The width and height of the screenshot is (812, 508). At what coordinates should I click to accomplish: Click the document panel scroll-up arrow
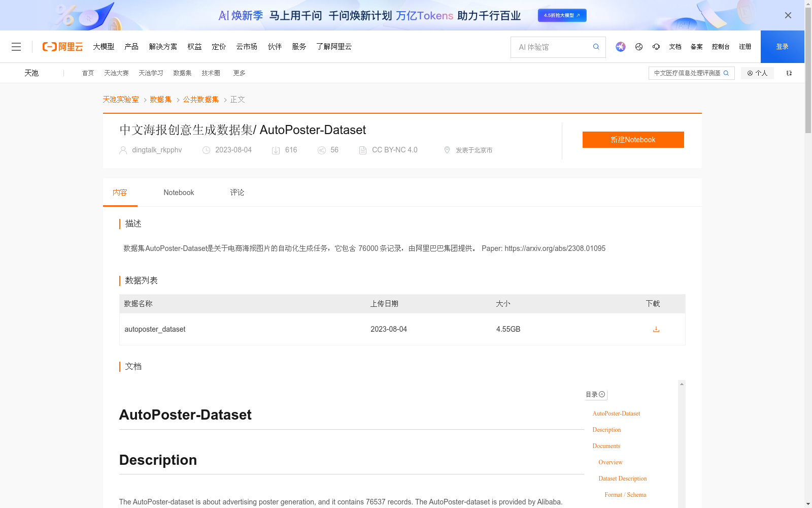pyautogui.click(x=682, y=384)
